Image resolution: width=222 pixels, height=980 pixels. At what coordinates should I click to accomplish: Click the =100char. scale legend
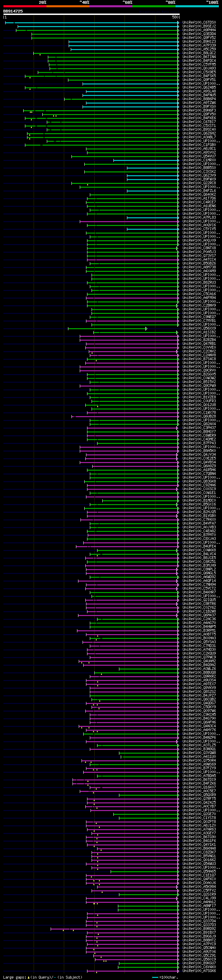pos(165,977)
